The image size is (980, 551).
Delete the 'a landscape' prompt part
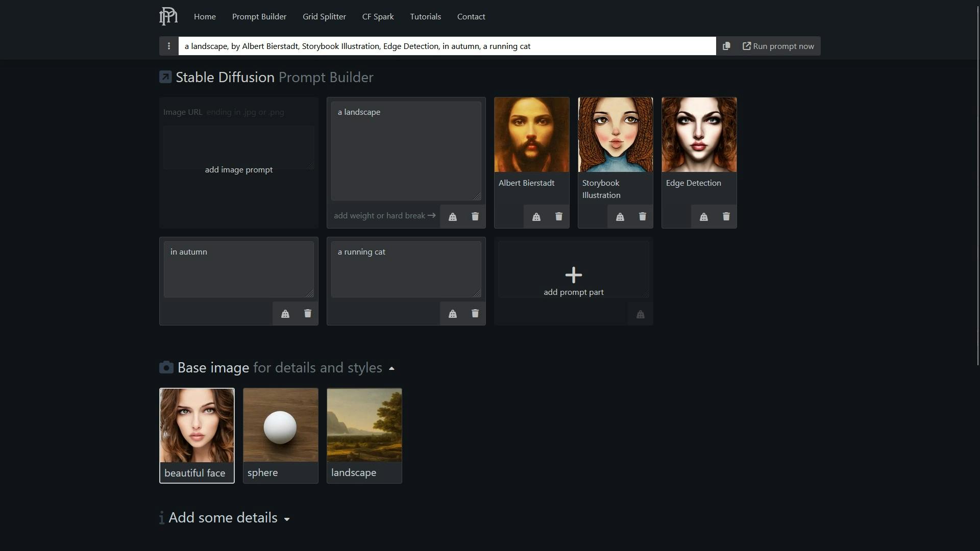[x=475, y=216]
